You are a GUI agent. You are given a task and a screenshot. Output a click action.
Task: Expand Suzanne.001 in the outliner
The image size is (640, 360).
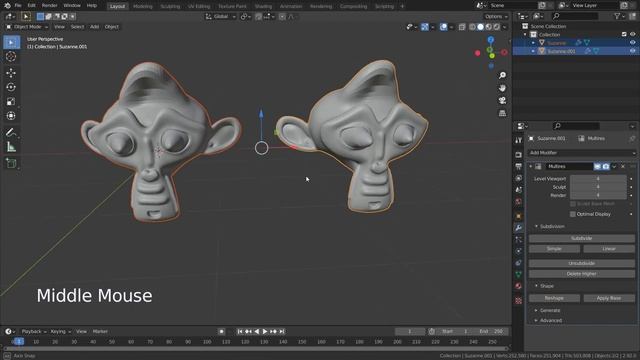click(533, 51)
